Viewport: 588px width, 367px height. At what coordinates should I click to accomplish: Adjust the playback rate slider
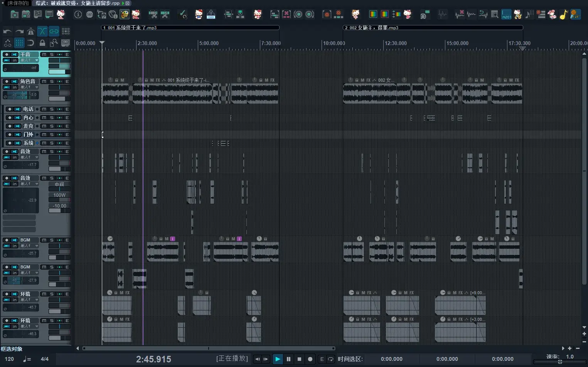pos(559,362)
